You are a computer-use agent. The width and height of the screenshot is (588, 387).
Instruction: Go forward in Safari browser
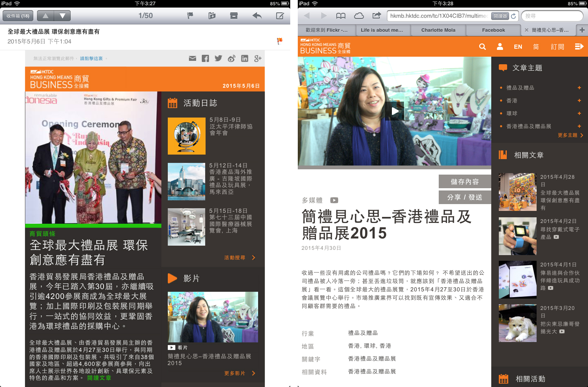point(323,15)
